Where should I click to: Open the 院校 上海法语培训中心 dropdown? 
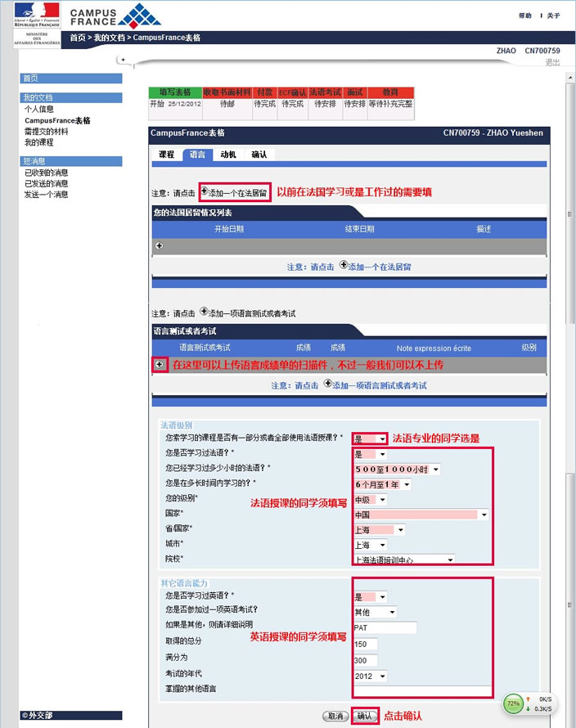404,559
